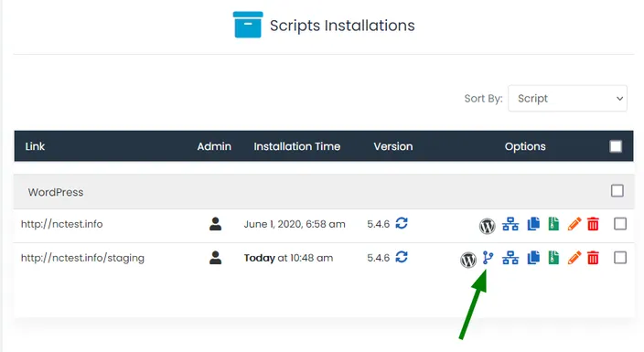Open the http://nctest.info link
Screen dimensions: 644x352
coord(62,224)
